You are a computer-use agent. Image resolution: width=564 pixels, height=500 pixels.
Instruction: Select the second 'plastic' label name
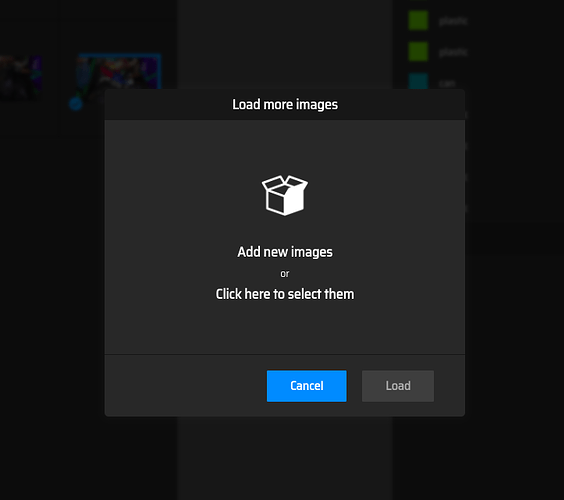point(453,52)
